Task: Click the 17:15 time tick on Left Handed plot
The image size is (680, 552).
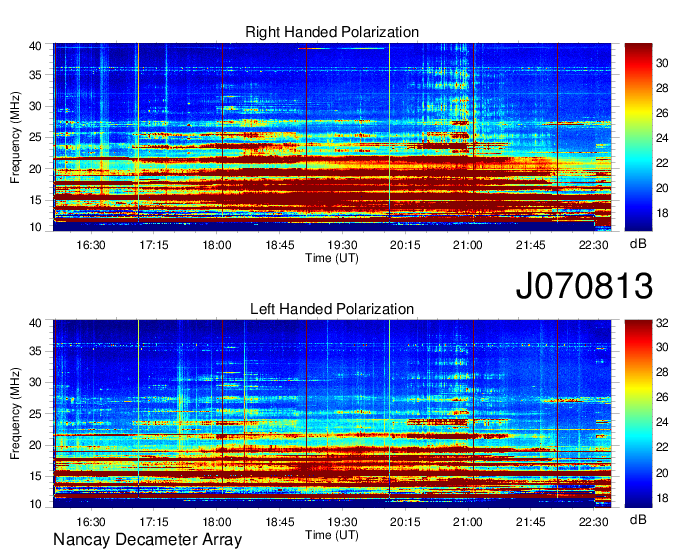Action: [x=154, y=522]
